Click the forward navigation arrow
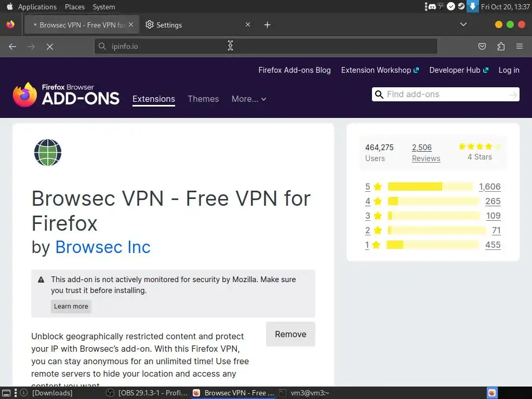 click(31, 46)
